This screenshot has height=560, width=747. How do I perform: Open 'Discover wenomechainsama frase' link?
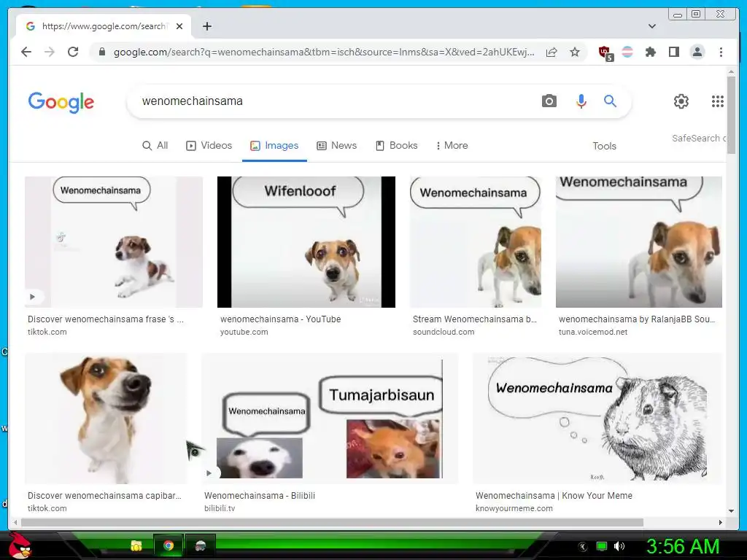click(x=105, y=319)
